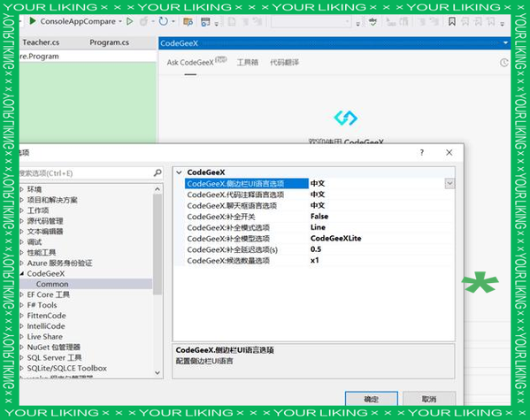Select NuGet 包管理器 in options tree
Image resolution: width=530 pixels, height=420 pixels.
(53, 347)
